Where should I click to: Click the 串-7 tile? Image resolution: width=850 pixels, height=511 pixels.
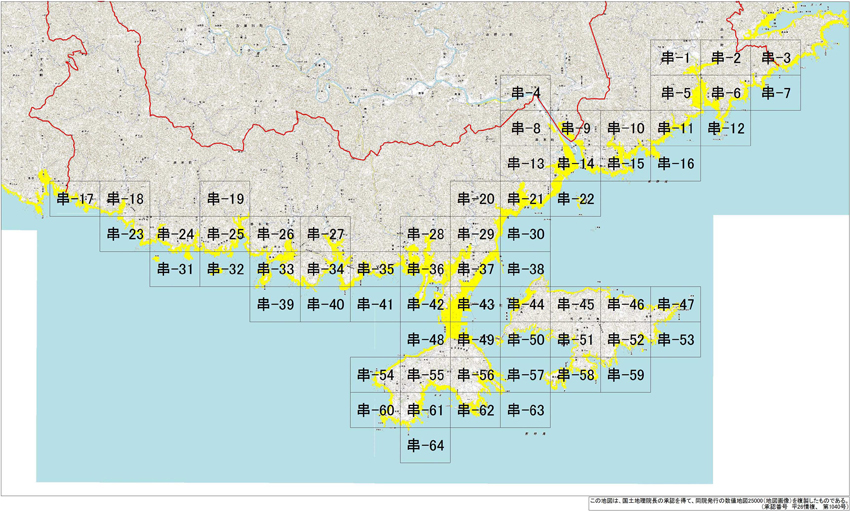(x=776, y=93)
